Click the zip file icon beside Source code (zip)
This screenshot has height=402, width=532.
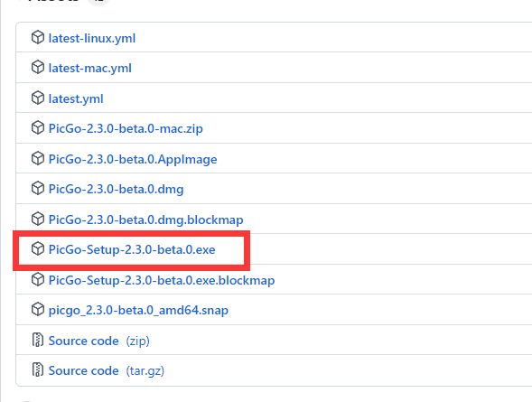pyautogui.click(x=38, y=340)
